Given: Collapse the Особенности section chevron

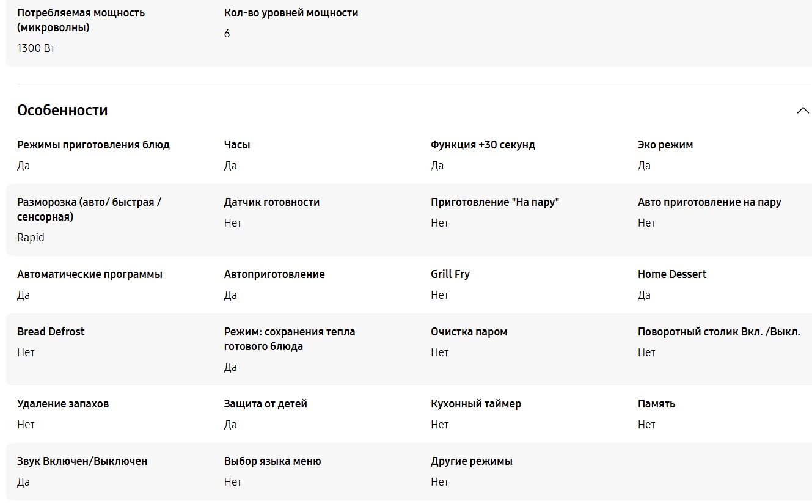Looking at the screenshot, I should 803,111.
